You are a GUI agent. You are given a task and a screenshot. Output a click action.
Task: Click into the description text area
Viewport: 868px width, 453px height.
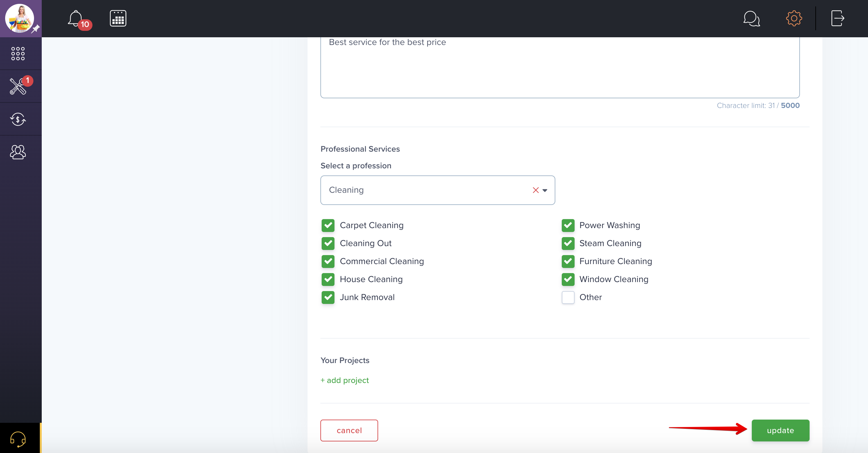coord(560,67)
